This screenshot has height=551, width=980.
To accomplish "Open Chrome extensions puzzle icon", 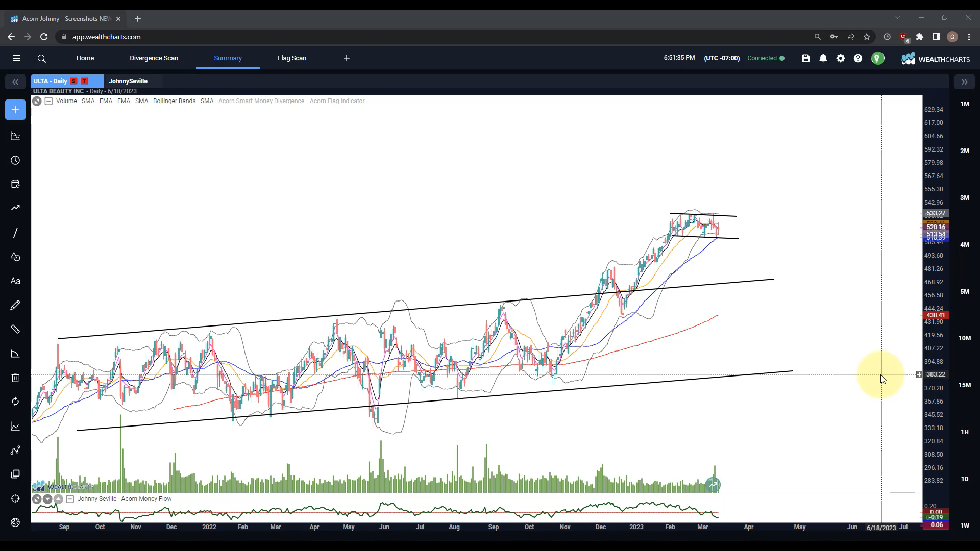I will 920,37.
